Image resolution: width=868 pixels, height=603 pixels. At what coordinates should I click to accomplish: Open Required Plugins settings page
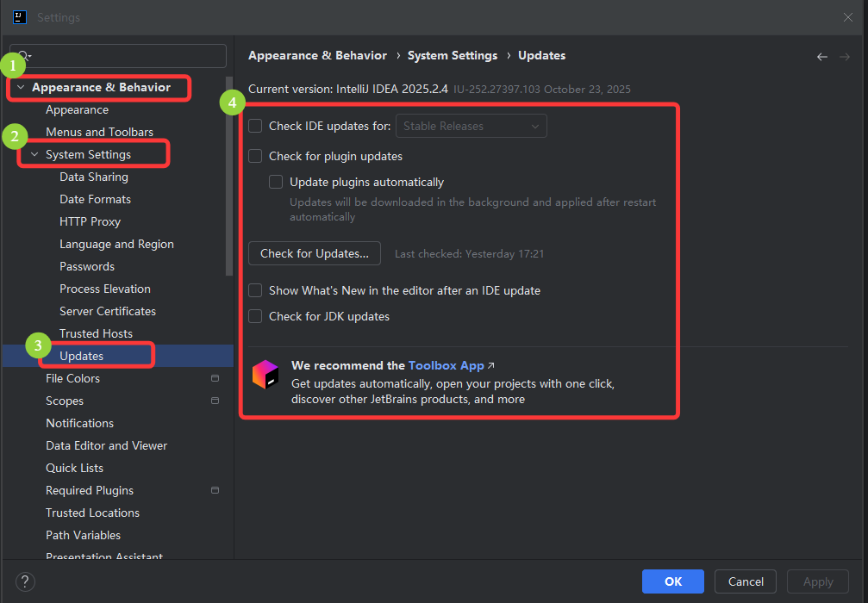[x=90, y=490]
